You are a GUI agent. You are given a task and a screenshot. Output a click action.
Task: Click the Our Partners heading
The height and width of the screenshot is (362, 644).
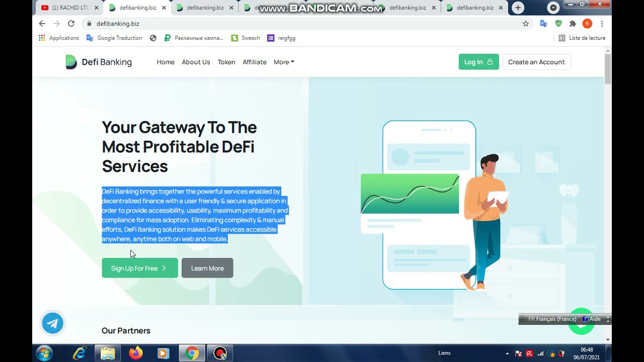pyautogui.click(x=126, y=330)
